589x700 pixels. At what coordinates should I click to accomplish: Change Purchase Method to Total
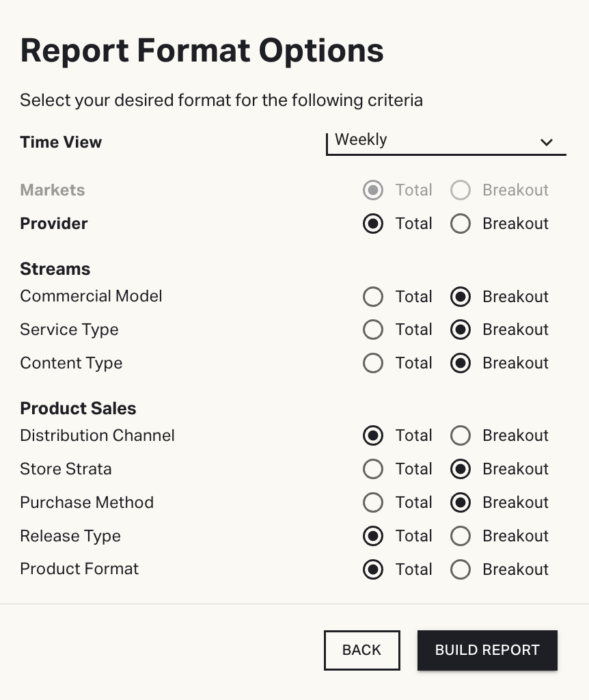click(373, 503)
